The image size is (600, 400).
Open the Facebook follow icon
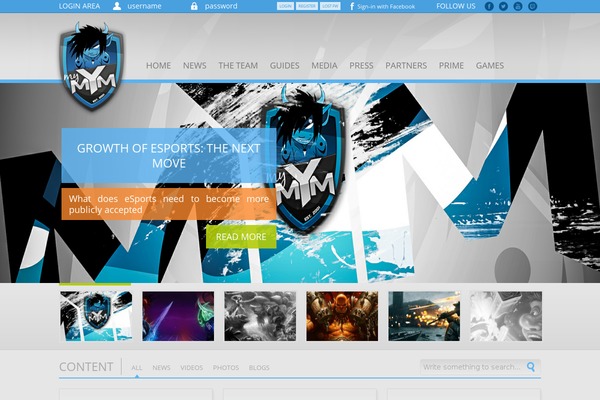click(489, 6)
